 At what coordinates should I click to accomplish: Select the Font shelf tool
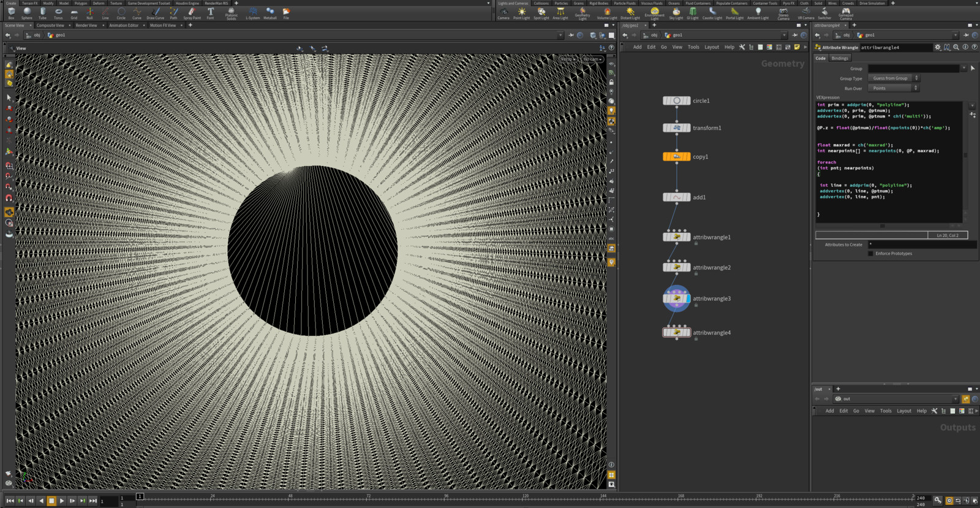(x=210, y=13)
